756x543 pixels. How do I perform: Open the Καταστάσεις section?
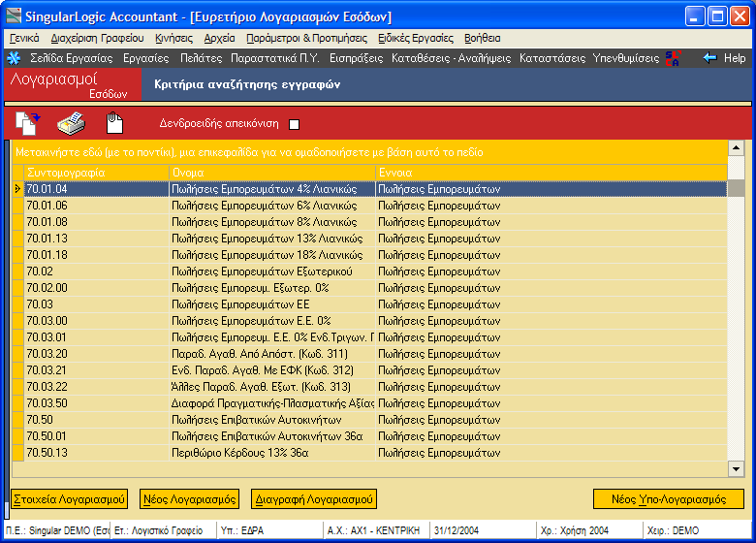tap(552, 58)
